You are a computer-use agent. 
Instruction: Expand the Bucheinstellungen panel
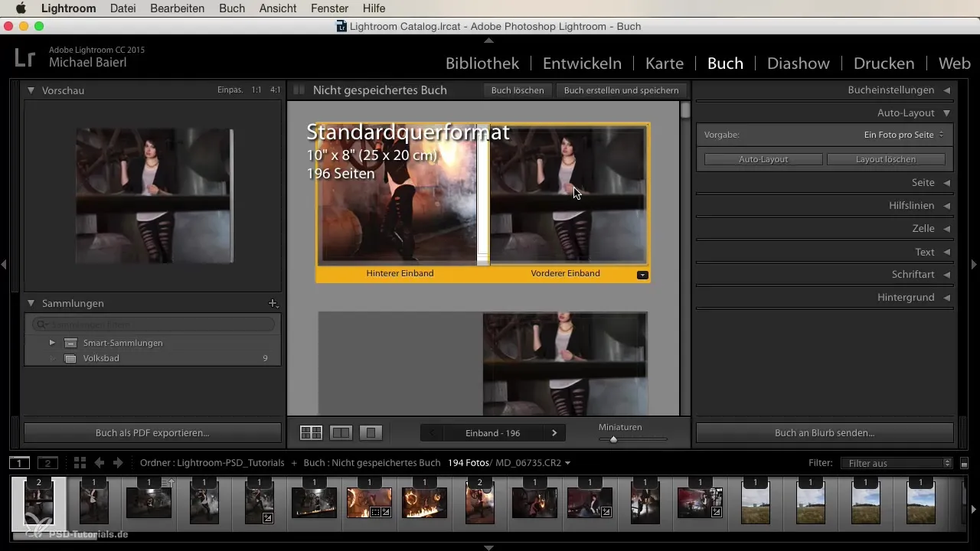[x=946, y=90]
